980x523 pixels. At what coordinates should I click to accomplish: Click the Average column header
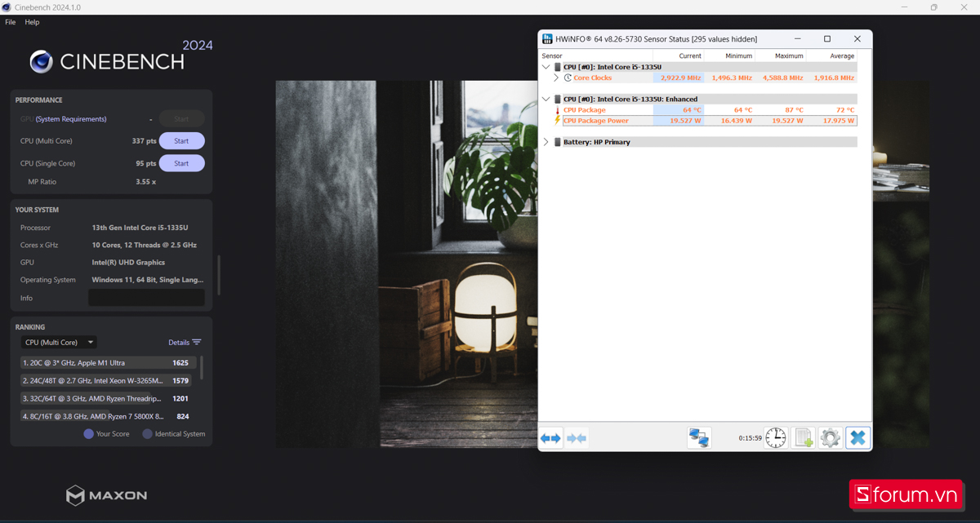pos(831,56)
